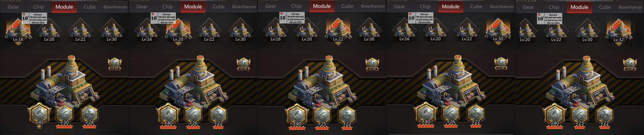This screenshot has height=135, width=644.
Task: Open the rifle badge marked +30
Action: 65,115
